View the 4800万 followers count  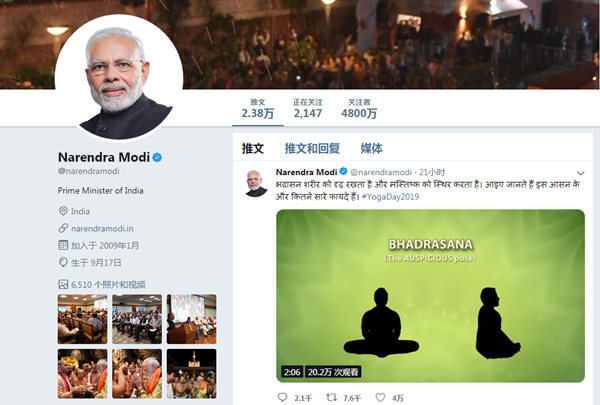tap(359, 109)
